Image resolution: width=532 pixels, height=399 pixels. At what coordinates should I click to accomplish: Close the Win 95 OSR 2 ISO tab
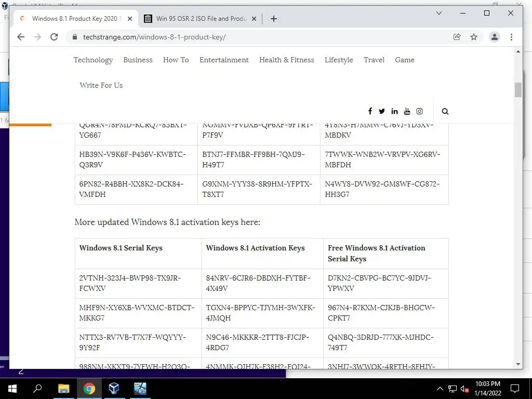click(254, 19)
